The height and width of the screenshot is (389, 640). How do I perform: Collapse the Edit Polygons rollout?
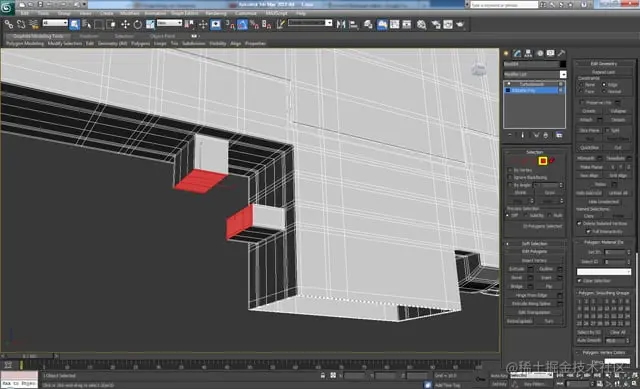pos(534,251)
